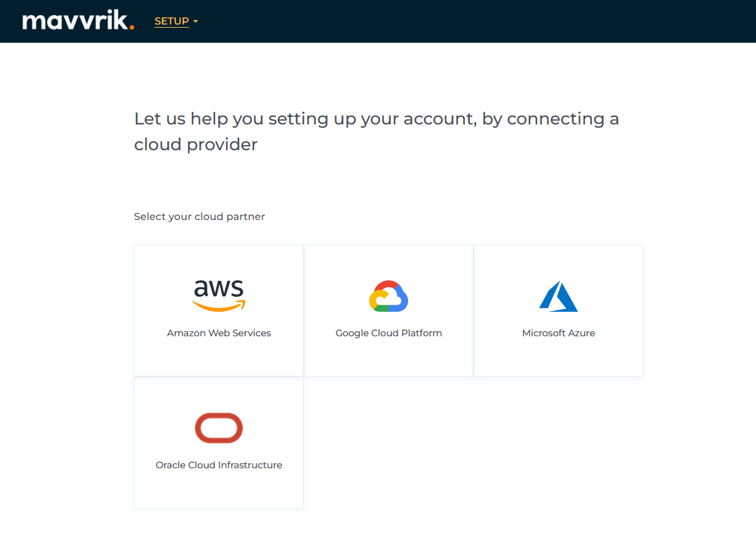This screenshot has width=756, height=550.
Task: Click the Google Cloud logo icon
Action: tap(389, 296)
